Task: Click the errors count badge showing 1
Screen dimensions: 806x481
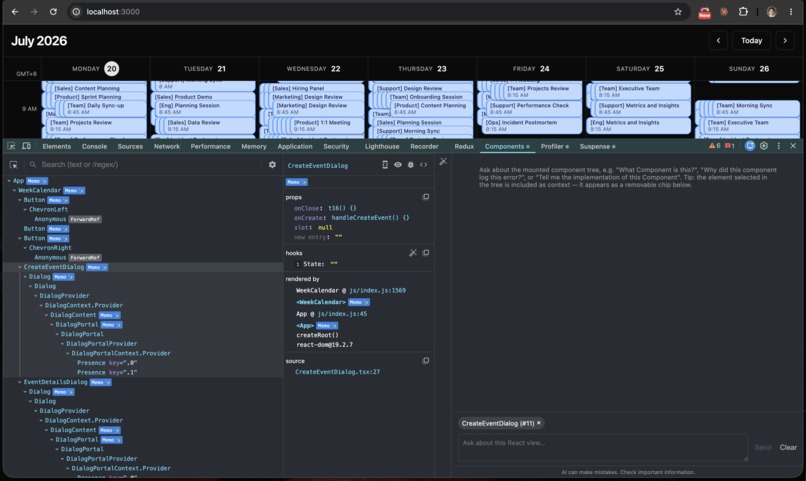Action: tap(729, 146)
